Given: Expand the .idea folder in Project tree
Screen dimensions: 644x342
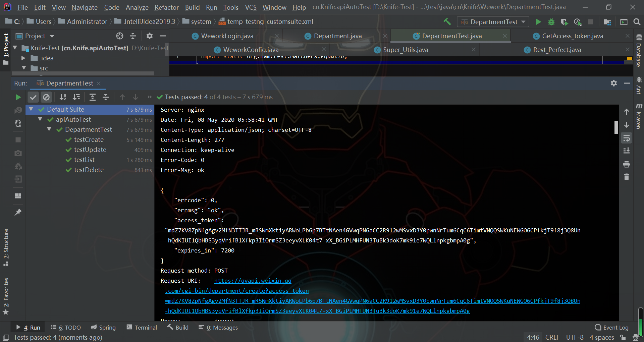Looking at the screenshot, I should point(23,58).
